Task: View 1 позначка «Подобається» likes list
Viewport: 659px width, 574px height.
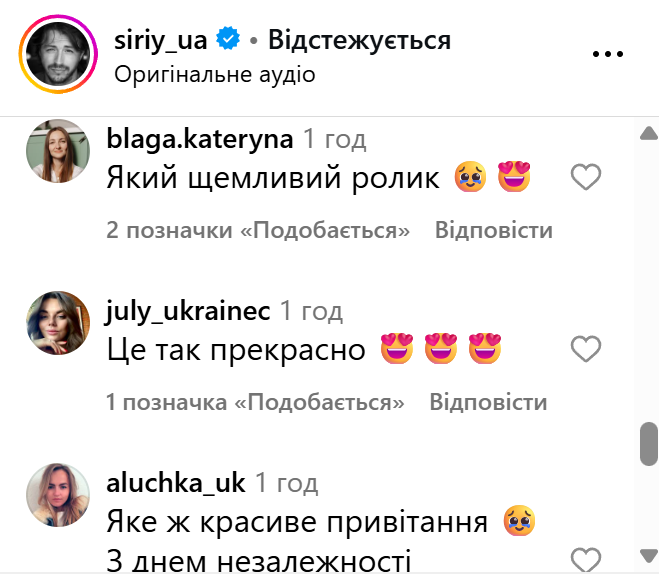Action: 255,402
